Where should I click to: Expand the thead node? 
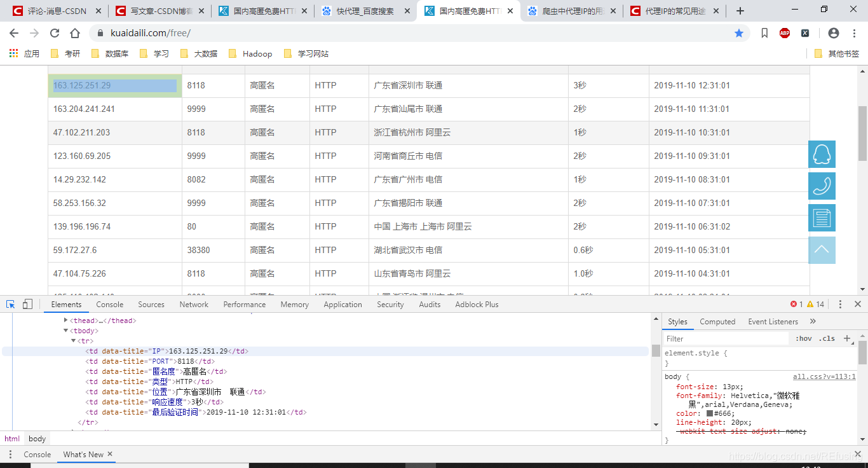[66, 320]
